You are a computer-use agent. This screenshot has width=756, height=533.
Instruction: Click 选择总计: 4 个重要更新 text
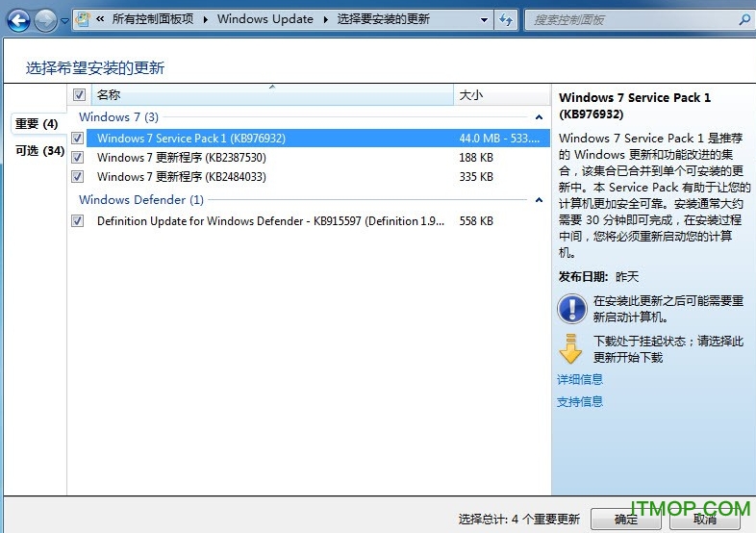[518, 519]
